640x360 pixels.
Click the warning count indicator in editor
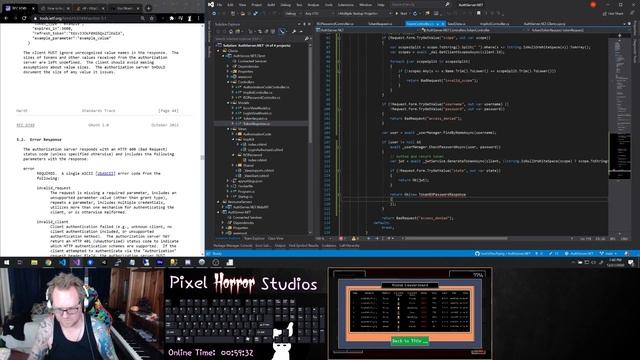[x=355, y=238]
